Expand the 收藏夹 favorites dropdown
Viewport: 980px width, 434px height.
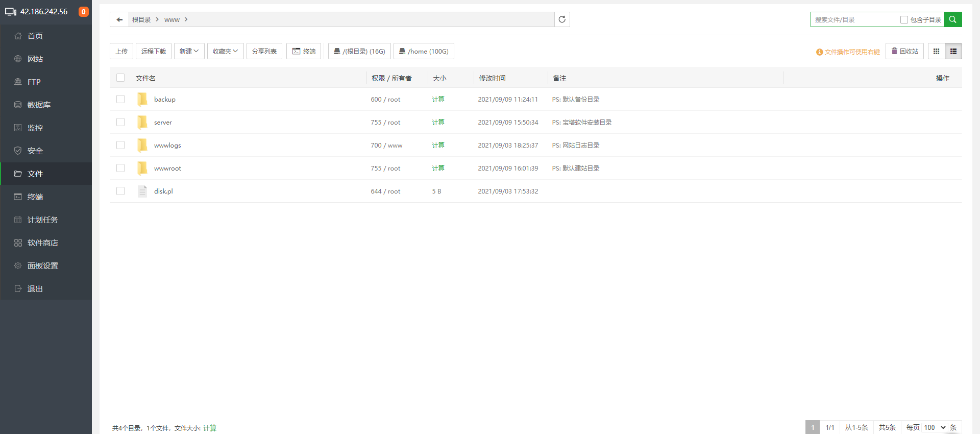click(x=225, y=51)
